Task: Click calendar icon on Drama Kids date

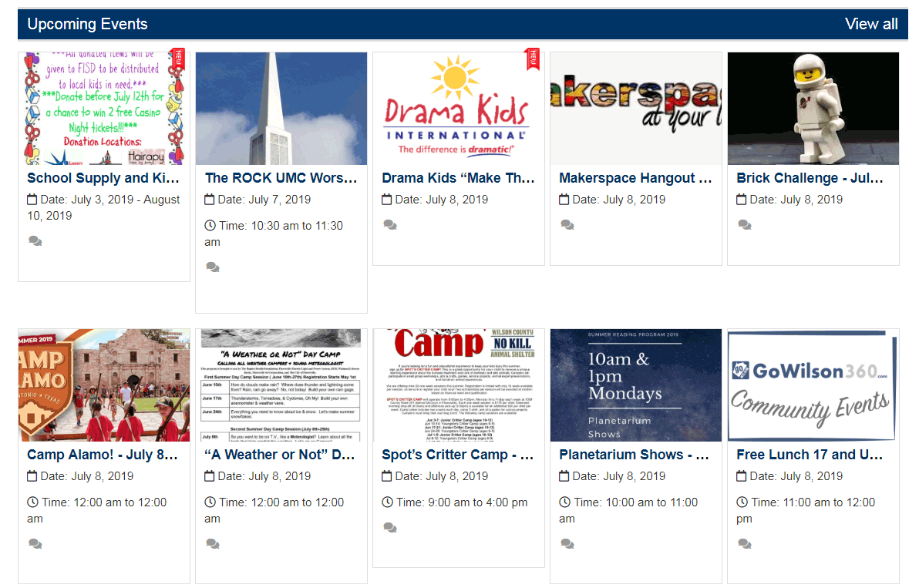Action: 387,200
